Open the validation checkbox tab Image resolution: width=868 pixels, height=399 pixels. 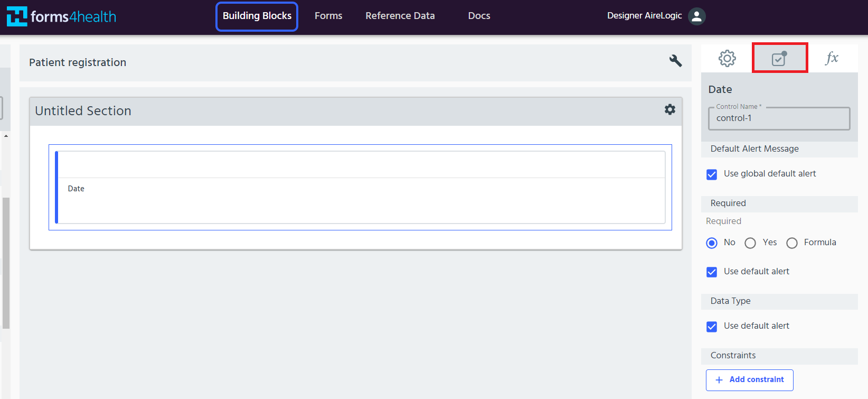tap(779, 58)
